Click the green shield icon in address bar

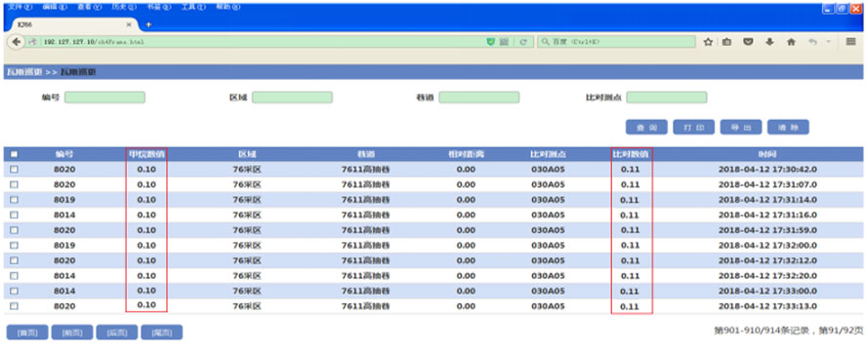[x=490, y=42]
